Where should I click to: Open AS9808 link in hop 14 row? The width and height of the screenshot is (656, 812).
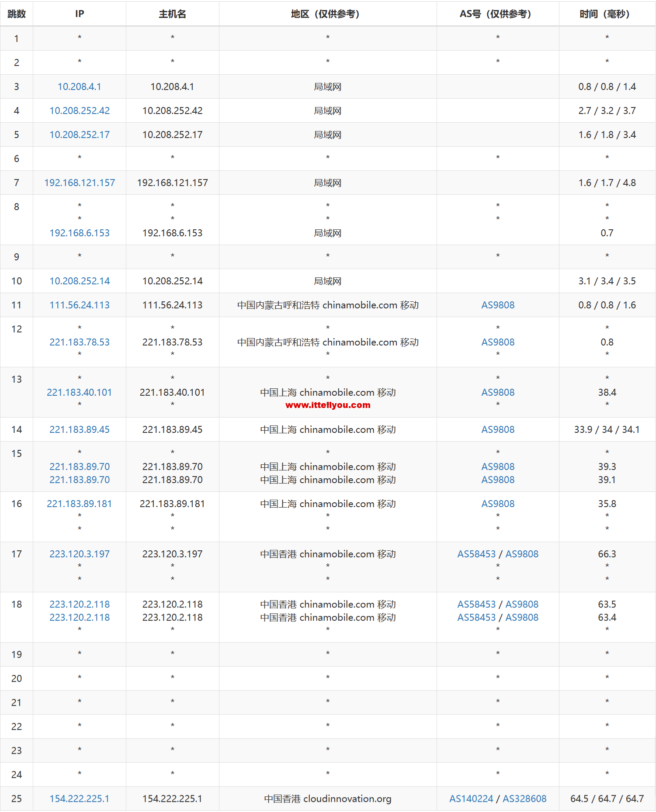tap(498, 429)
